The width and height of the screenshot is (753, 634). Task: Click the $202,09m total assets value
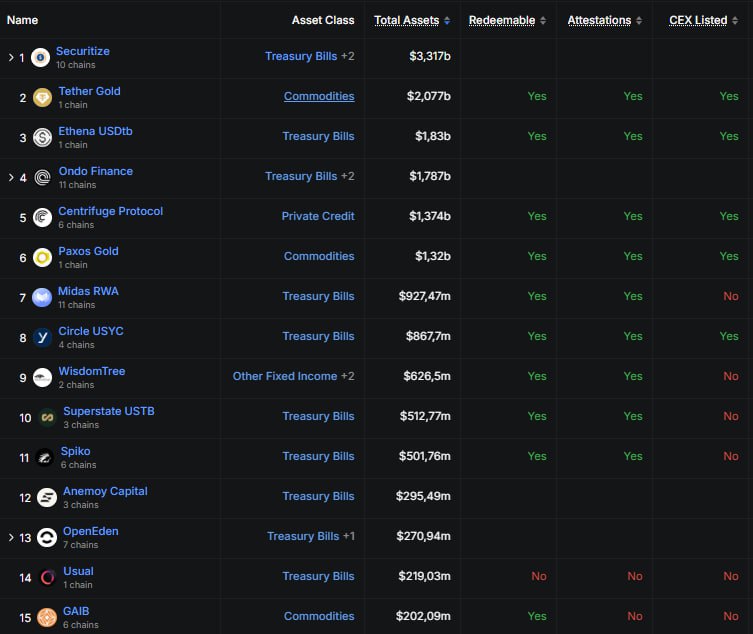(x=423, y=616)
